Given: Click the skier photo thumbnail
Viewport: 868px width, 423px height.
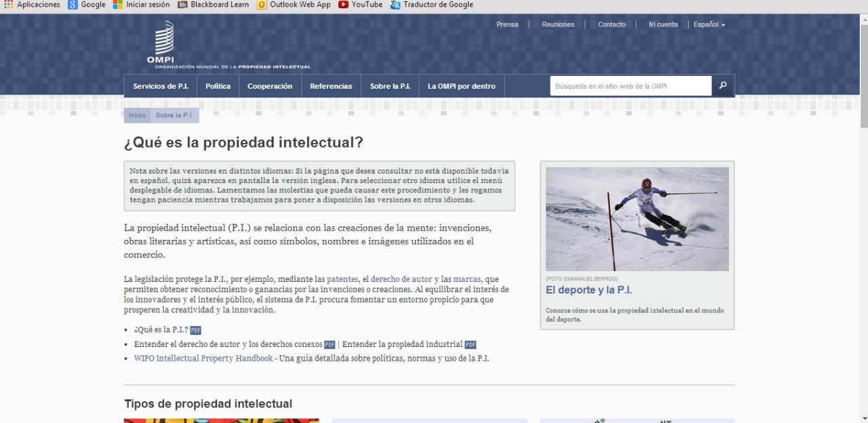Looking at the screenshot, I should 637,219.
